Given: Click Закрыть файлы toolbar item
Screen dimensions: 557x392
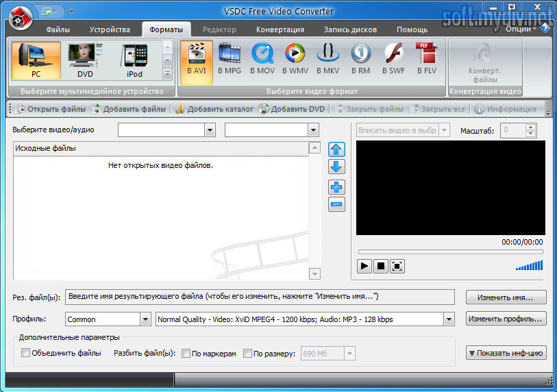Looking at the screenshot, I should coord(369,109).
